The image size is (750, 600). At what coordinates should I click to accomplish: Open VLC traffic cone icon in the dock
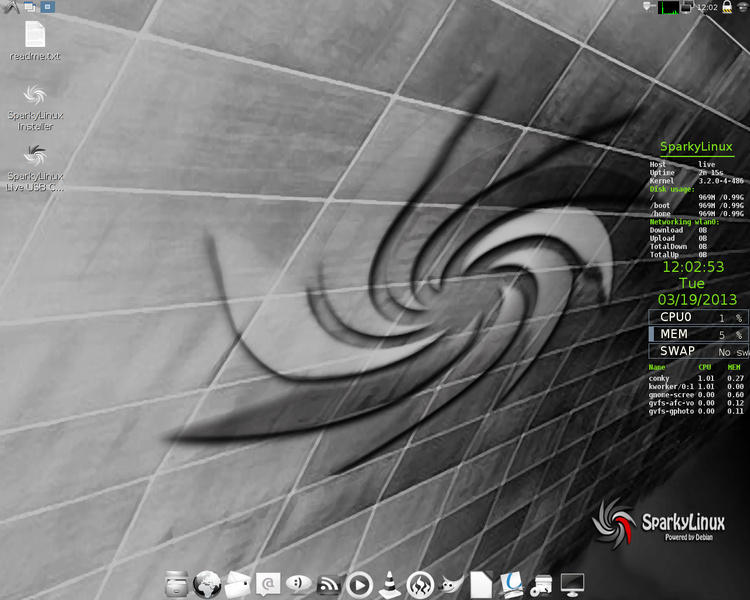pyautogui.click(x=389, y=584)
